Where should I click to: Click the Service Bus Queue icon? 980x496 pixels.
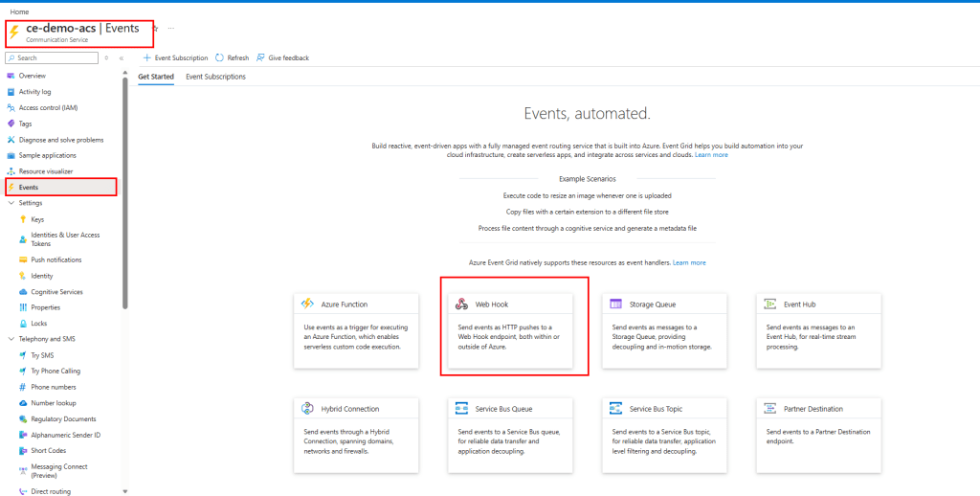[x=462, y=408]
